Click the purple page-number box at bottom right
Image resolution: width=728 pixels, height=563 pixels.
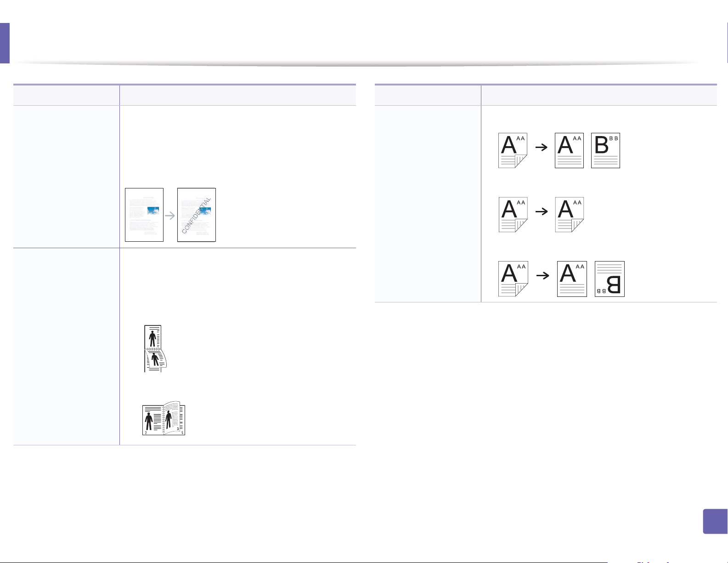click(715, 521)
